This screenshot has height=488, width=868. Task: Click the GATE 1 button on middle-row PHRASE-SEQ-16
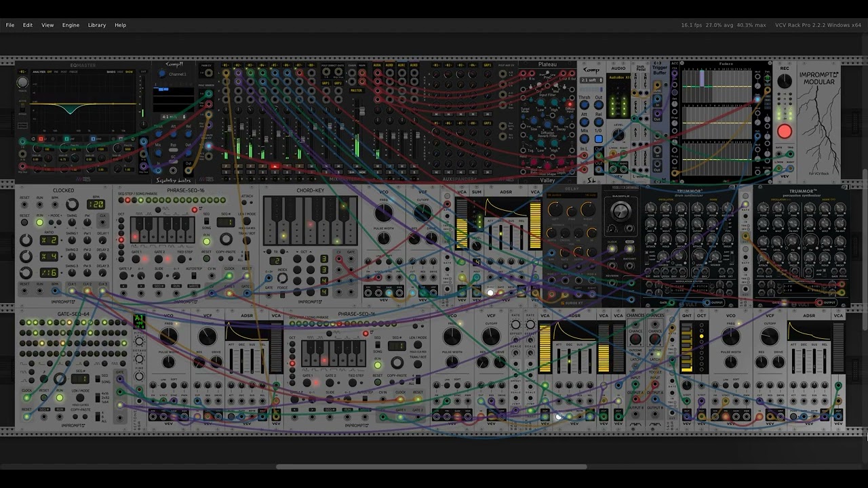(136, 259)
